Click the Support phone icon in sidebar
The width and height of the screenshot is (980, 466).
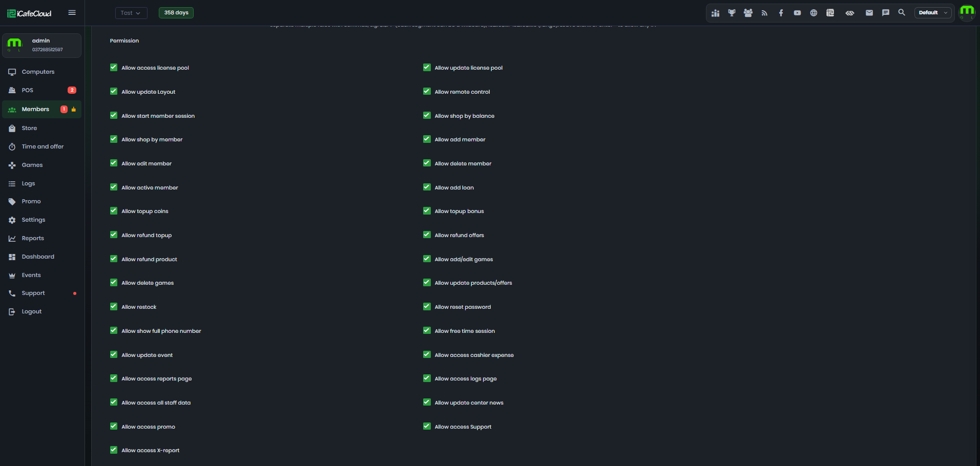(x=12, y=293)
